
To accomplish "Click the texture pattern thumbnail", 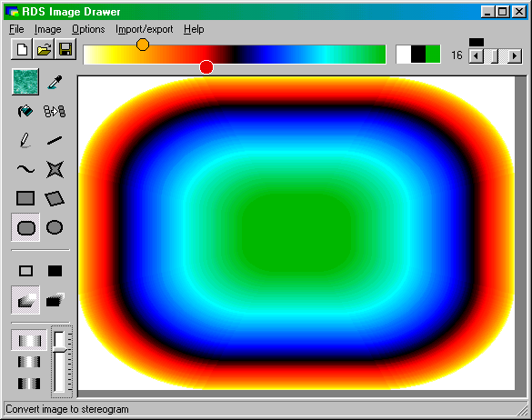I will point(25,82).
